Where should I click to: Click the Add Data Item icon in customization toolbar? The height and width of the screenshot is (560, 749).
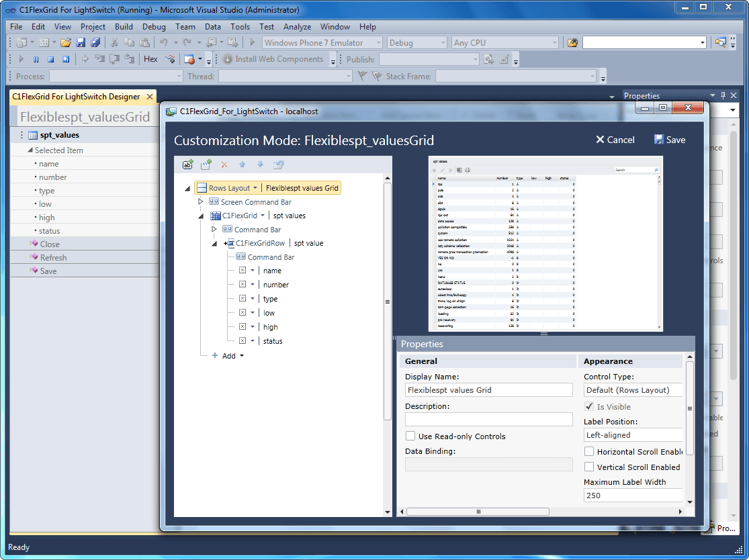[187, 165]
